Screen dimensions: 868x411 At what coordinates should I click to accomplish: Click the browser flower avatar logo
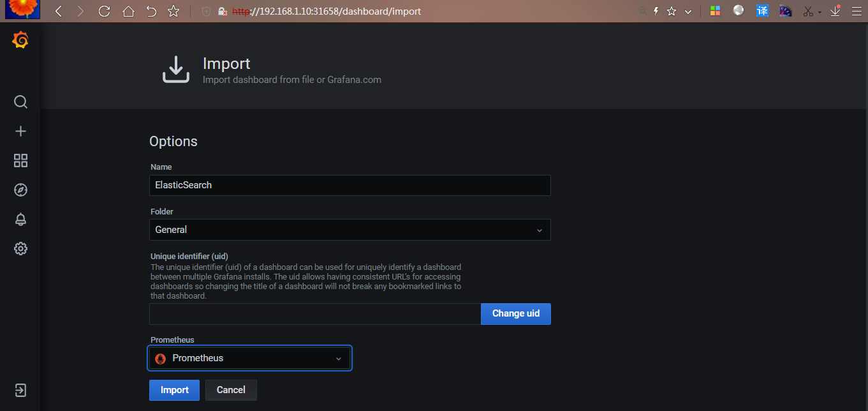pyautogui.click(x=23, y=9)
